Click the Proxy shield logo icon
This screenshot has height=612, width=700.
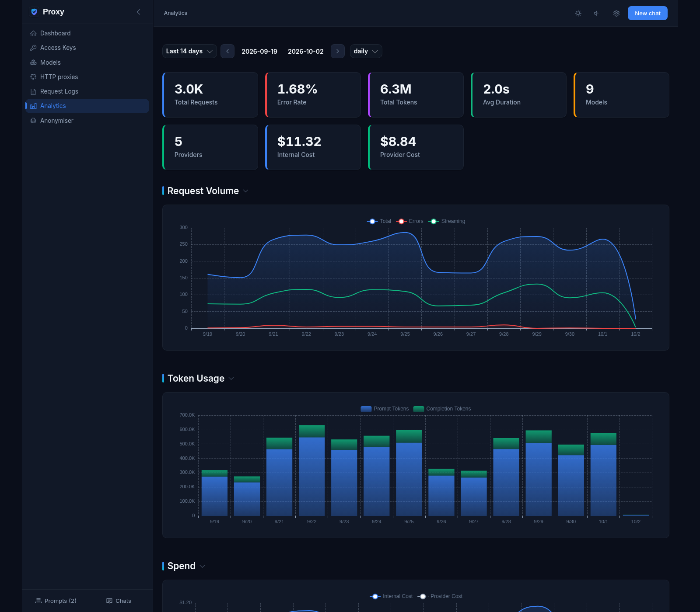[34, 12]
